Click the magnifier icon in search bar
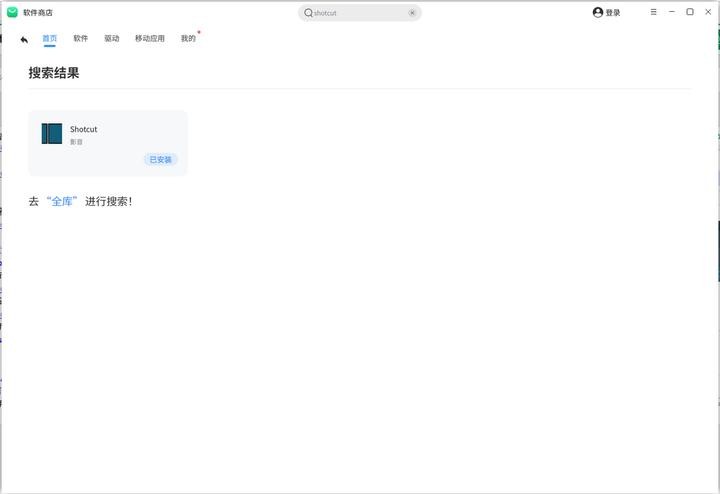Screen dimensions: 720x494 [308, 13]
